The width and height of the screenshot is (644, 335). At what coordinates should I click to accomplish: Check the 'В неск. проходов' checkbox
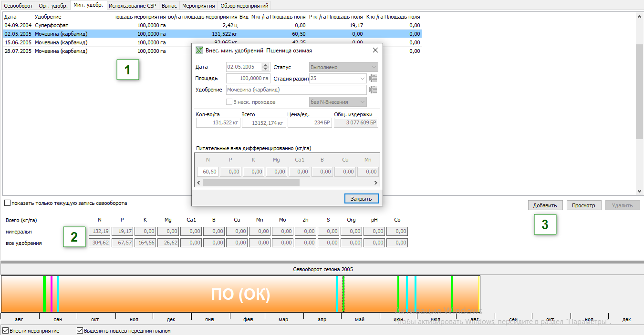(229, 102)
